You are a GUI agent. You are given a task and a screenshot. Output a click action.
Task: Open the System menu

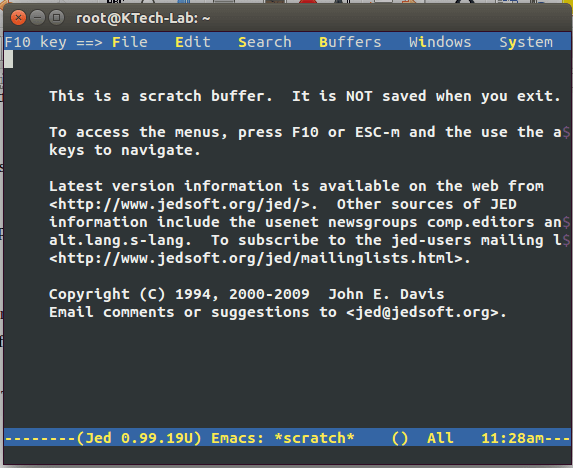click(526, 42)
